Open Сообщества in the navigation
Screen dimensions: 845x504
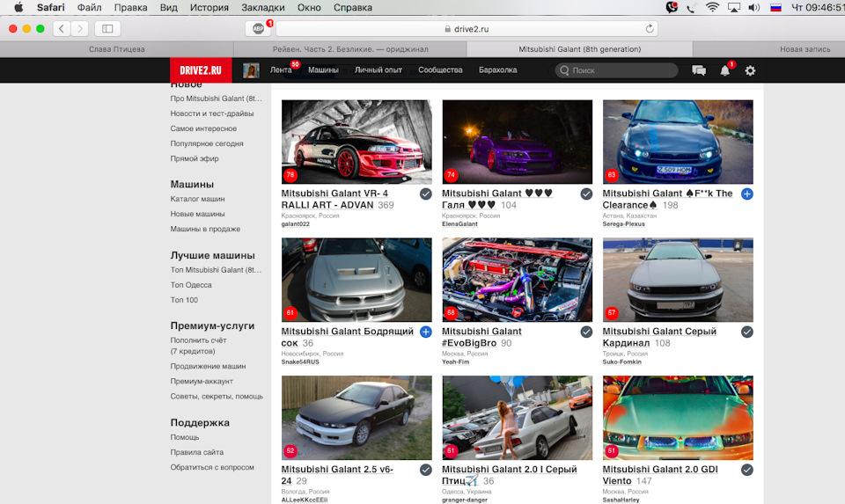[x=440, y=70]
